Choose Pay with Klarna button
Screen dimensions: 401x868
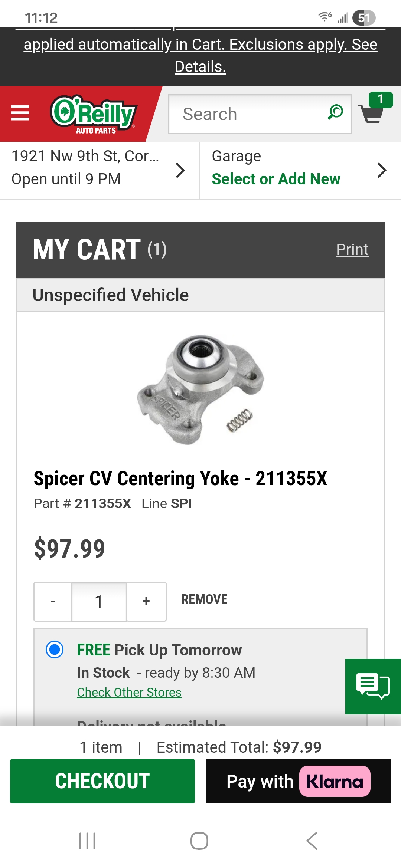[x=298, y=781]
